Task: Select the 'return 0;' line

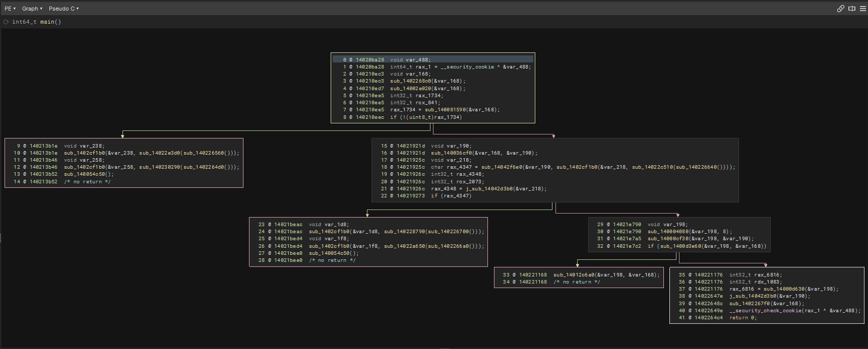Action: pos(743,318)
